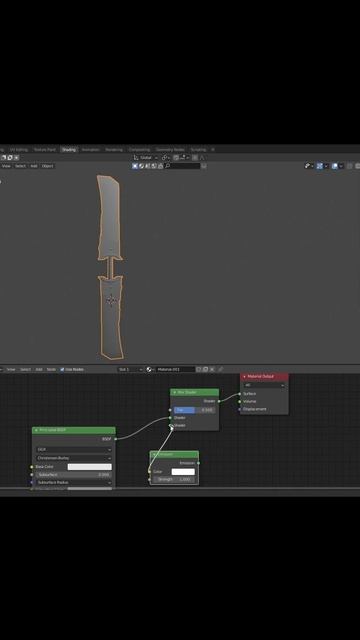Click the Emission output socket
This screenshot has width=360, height=640.
[x=199, y=463]
